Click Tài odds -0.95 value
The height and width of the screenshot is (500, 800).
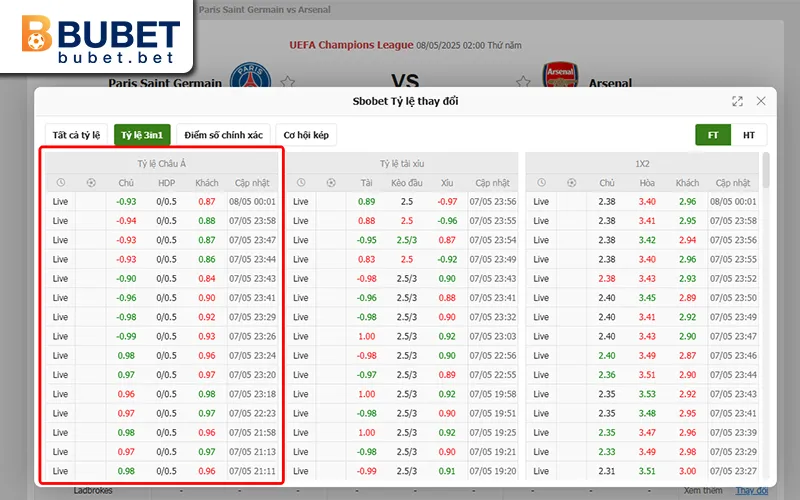pos(366,240)
